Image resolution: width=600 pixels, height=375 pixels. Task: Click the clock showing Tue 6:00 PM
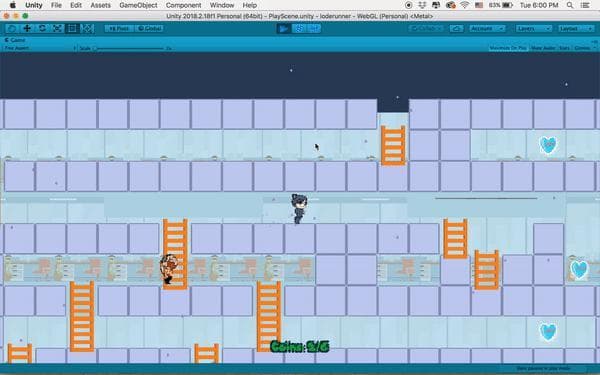(539, 5)
